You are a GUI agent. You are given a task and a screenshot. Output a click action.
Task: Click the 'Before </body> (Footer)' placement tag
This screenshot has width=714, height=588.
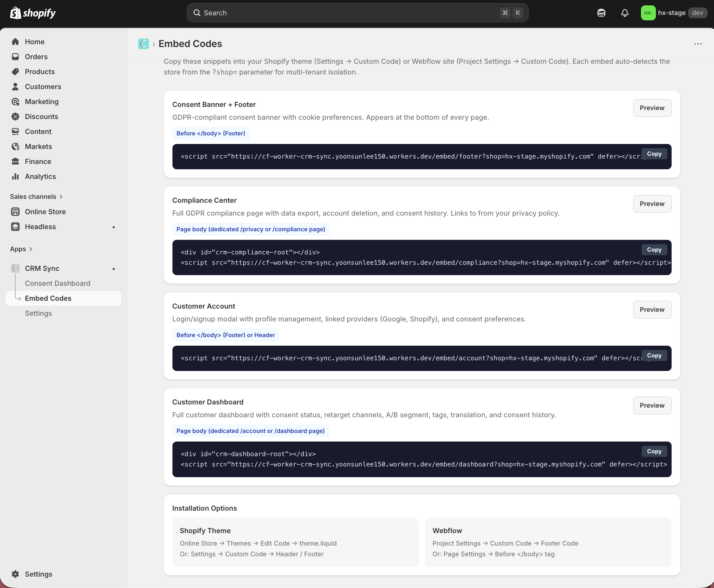[211, 133]
